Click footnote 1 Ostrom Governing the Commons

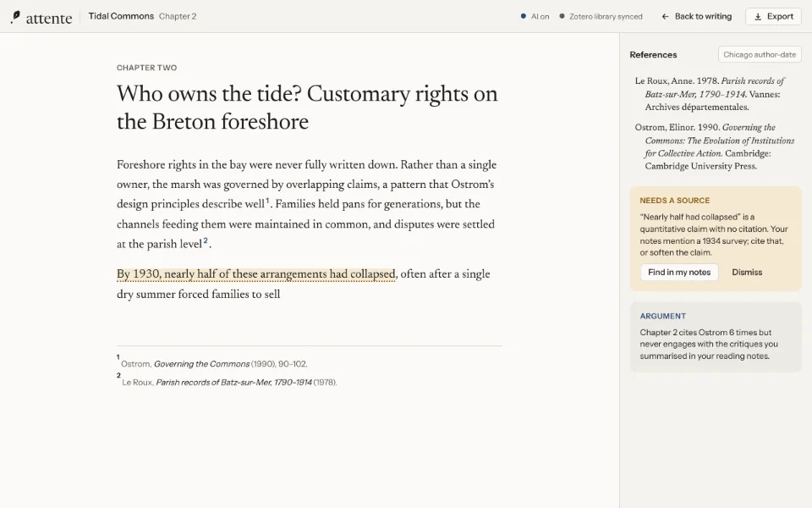(x=212, y=363)
